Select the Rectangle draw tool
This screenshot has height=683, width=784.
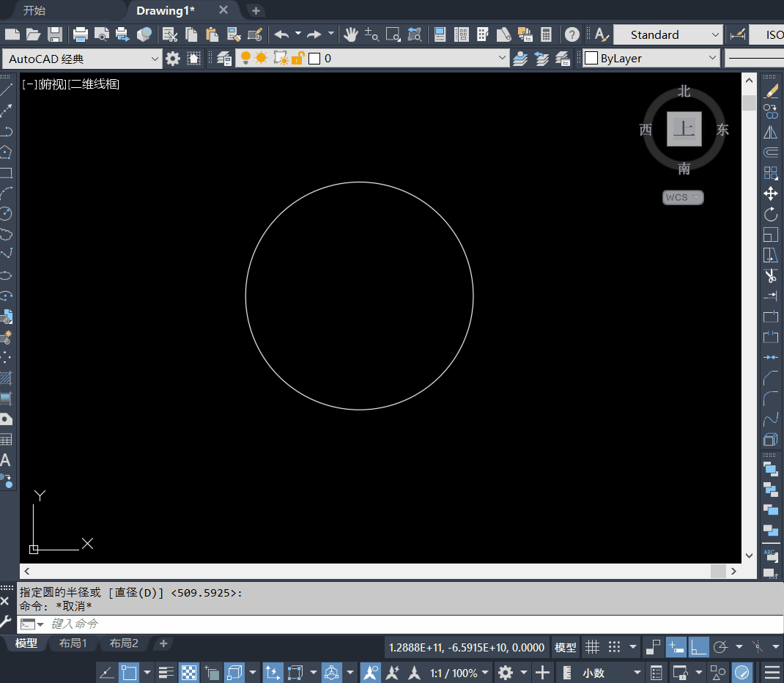pyautogui.click(x=6, y=173)
